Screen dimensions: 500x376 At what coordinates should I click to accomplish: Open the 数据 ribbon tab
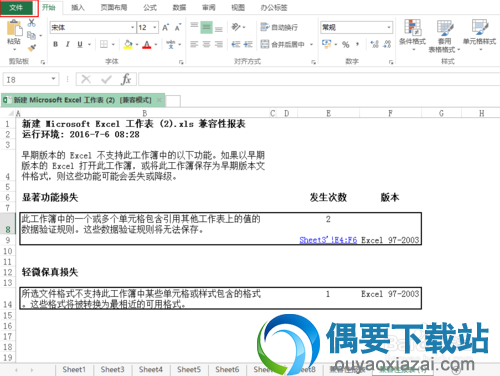click(x=179, y=7)
